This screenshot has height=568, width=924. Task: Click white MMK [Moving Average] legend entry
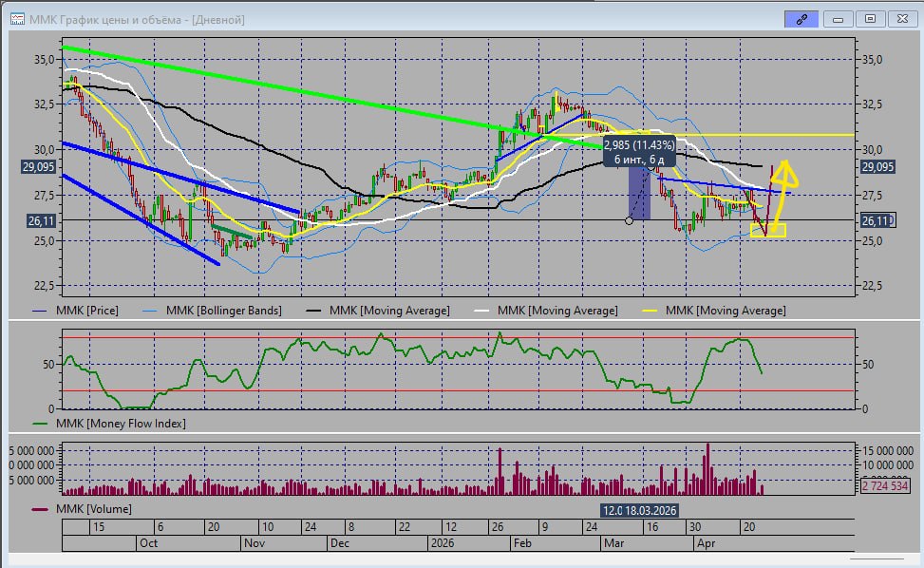tap(546, 311)
